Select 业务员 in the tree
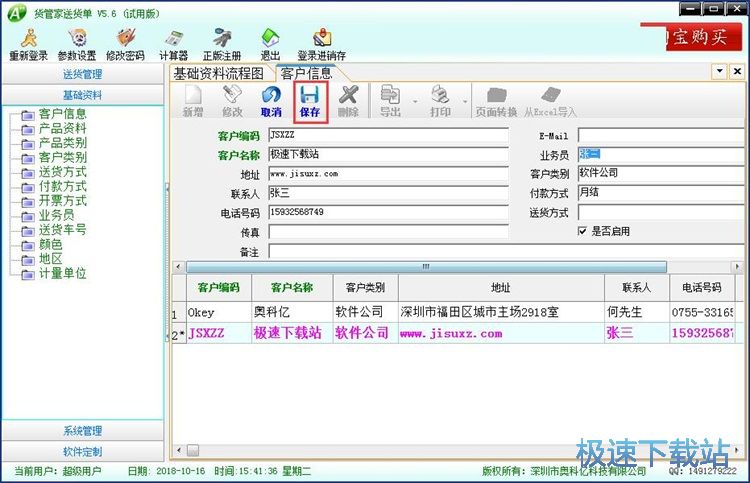Image resolution: width=750 pixels, height=483 pixels. (56, 215)
